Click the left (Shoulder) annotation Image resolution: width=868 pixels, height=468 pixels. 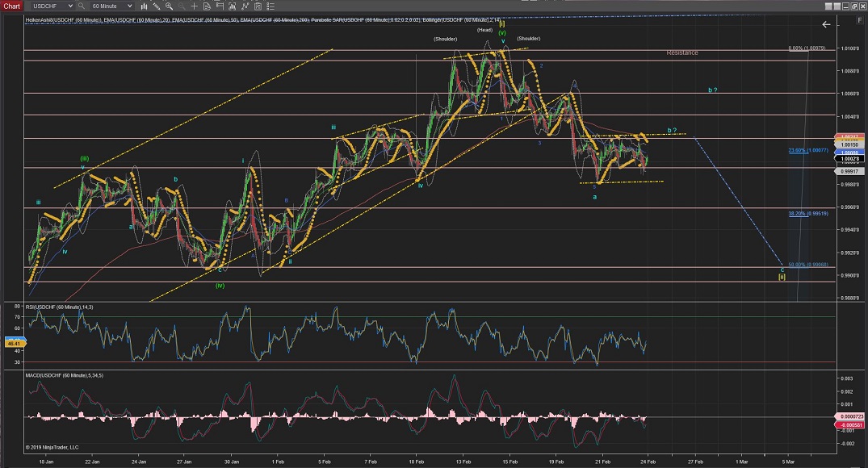point(445,39)
